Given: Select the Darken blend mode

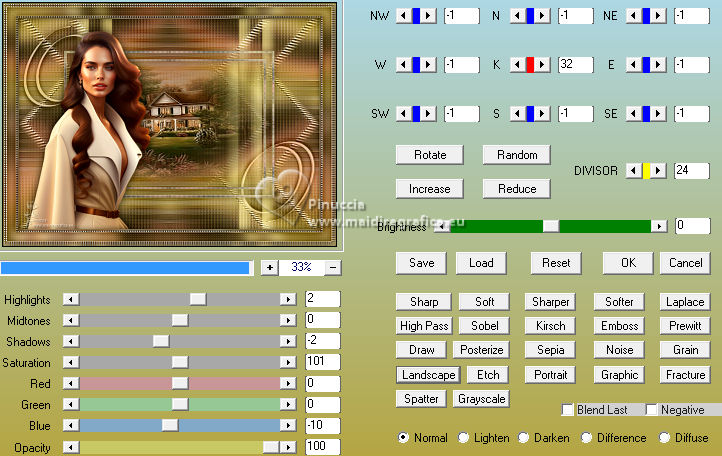Looking at the screenshot, I should tap(524, 438).
